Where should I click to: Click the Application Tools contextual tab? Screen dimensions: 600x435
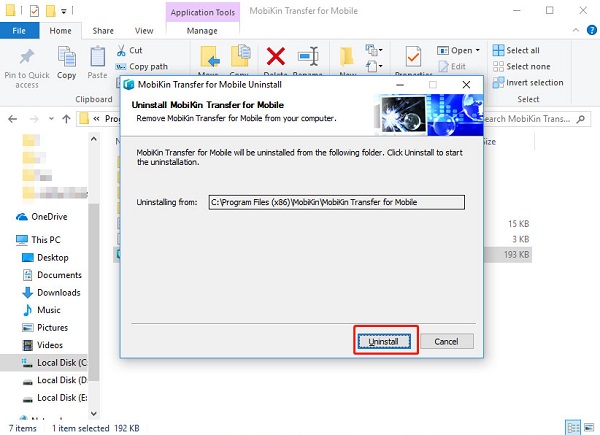pos(203,12)
